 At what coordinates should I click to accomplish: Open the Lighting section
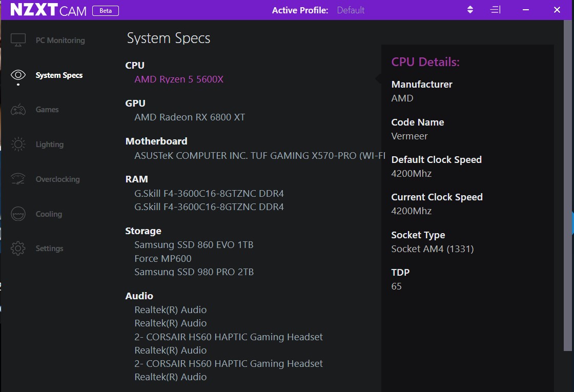click(49, 144)
